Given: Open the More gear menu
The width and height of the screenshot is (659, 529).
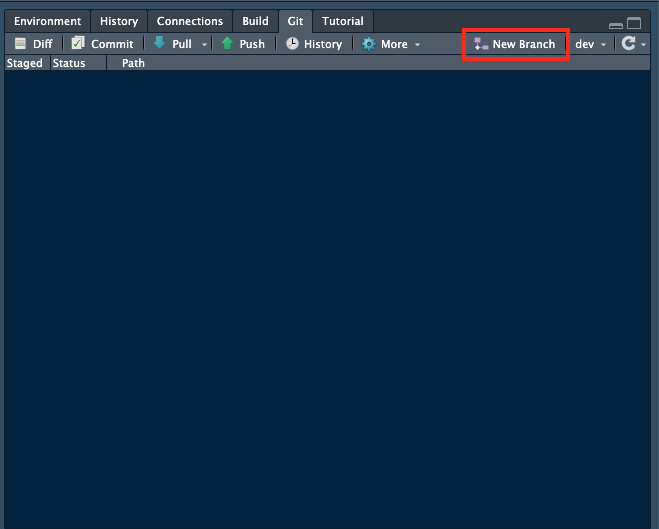Looking at the screenshot, I should [391, 44].
